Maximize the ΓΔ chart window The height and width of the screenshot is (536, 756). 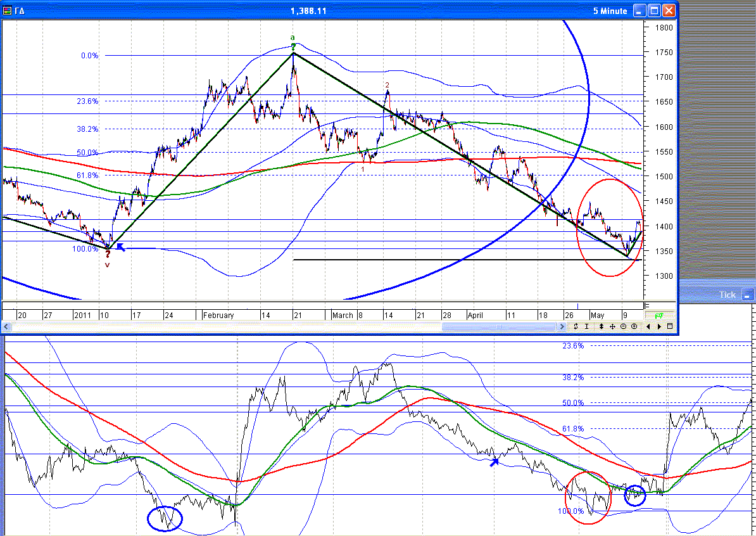coord(655,11)
